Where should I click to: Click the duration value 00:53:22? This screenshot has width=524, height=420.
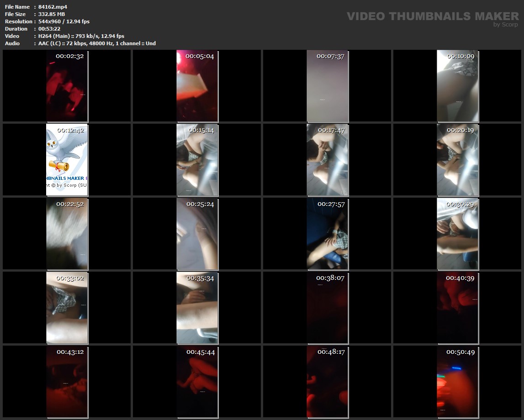[49, 29]
